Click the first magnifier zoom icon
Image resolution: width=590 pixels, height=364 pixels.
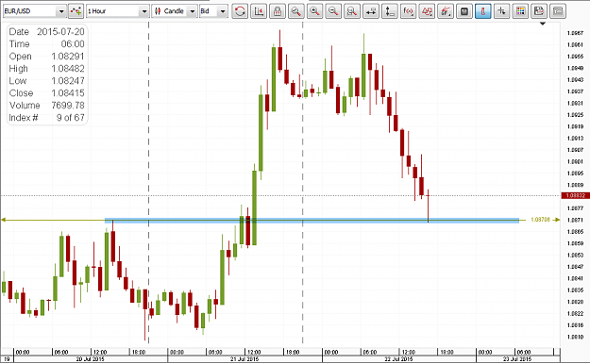pos(296,11)
